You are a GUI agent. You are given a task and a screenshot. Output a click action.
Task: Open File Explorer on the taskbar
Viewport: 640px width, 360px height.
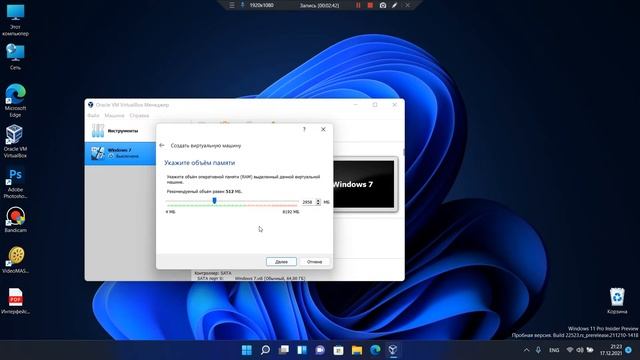tap(357, 350)
